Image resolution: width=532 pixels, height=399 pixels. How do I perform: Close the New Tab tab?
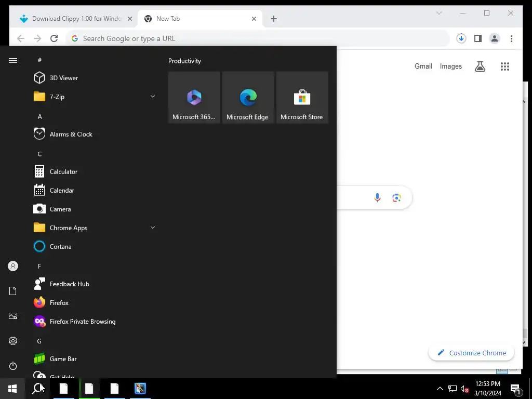pos(254,19)
